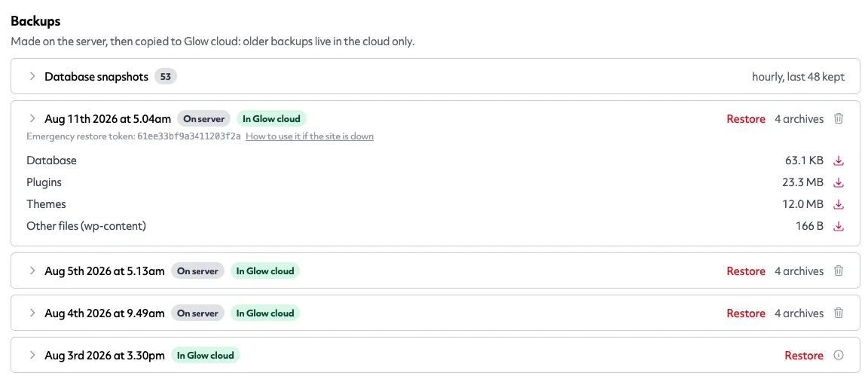Delete the Aug 4th 2026 backup

839,313
